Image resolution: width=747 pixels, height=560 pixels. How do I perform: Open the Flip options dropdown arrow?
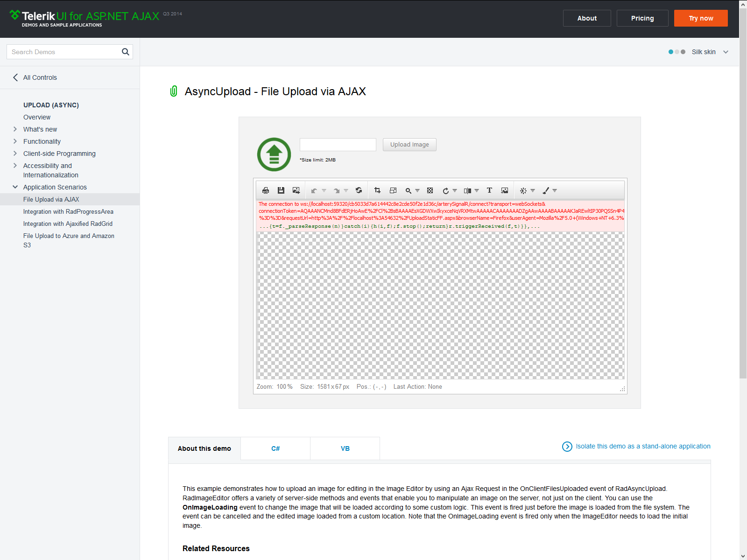(477, 190)
